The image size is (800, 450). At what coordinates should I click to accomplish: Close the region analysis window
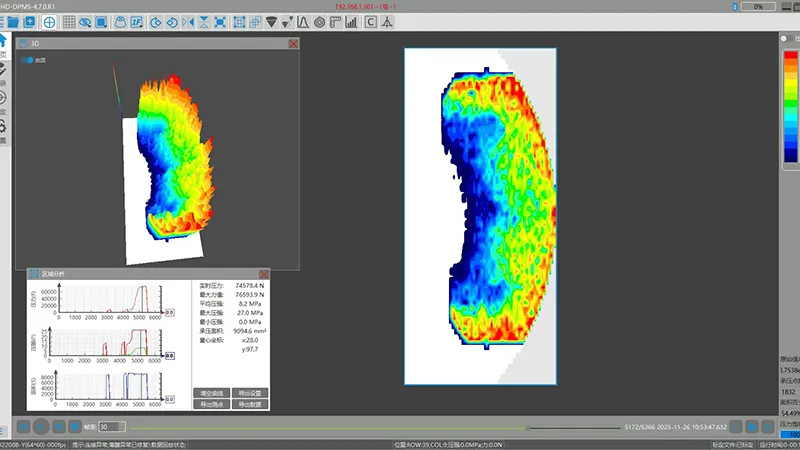264,274
